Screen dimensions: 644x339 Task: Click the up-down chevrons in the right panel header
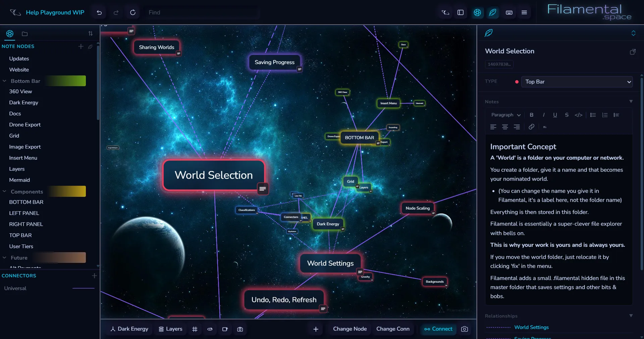point(633,33)
